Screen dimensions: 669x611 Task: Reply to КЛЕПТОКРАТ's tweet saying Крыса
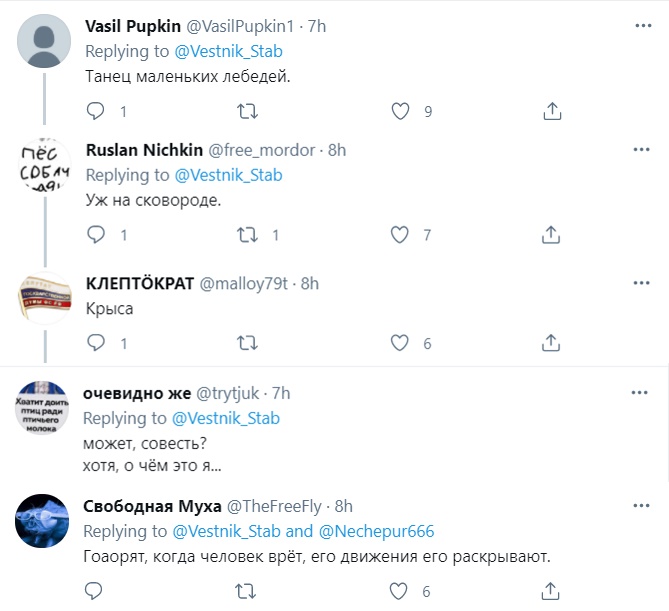96,343
